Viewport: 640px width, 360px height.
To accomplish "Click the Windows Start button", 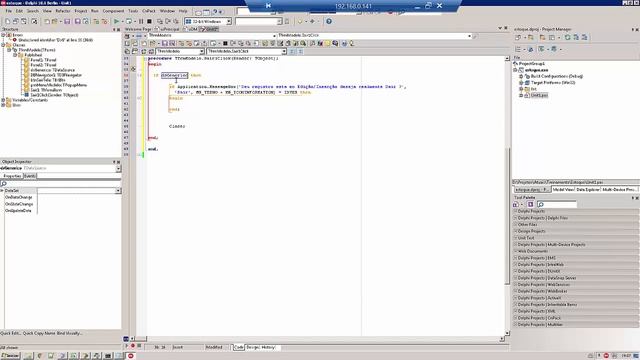I will coord(10,356).
